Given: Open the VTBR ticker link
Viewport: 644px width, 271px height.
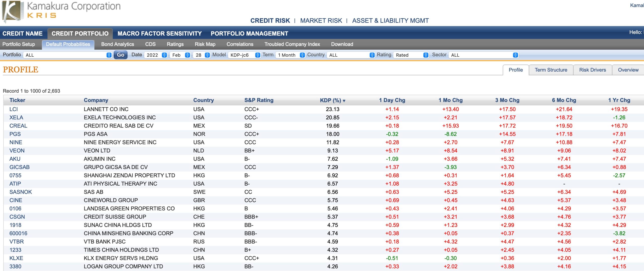Looking at the screenshot, I should (x=16, y=242).
